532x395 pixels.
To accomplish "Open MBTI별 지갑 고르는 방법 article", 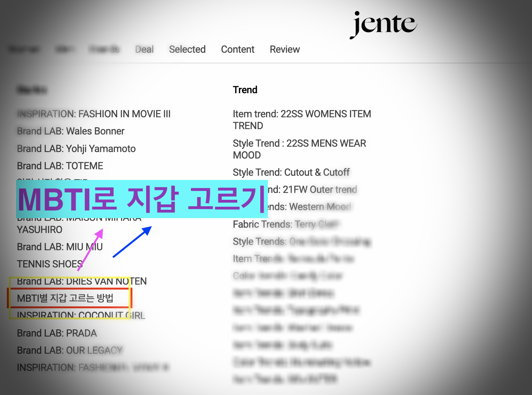I will pyautogui.click(x=65, y=298).
